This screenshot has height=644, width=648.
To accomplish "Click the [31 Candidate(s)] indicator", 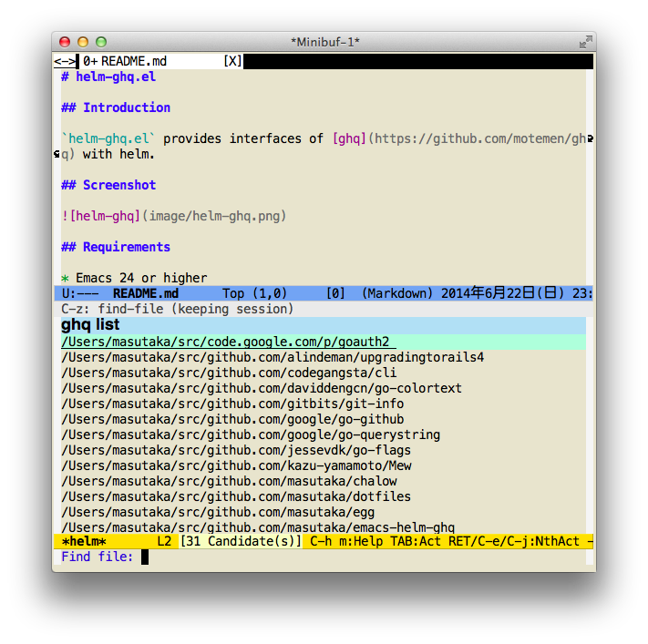I will coord(241,542).
